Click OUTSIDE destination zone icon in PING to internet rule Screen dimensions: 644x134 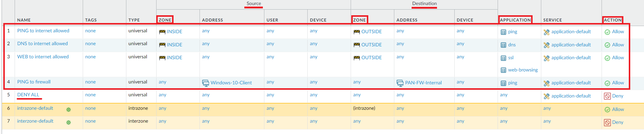coord(357,32)
